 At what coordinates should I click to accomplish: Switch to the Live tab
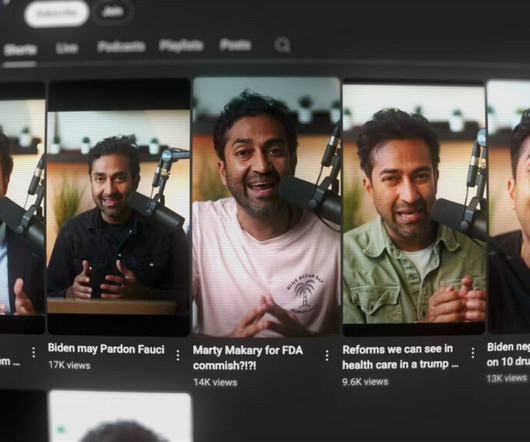point(67,48)
